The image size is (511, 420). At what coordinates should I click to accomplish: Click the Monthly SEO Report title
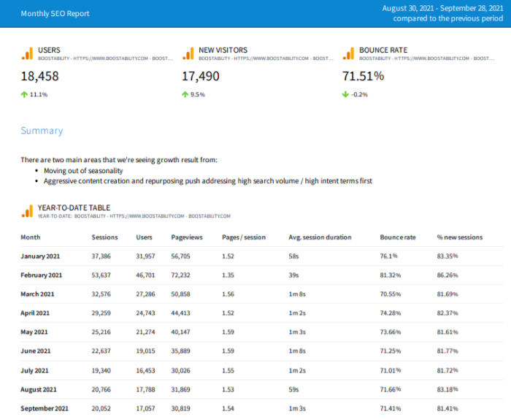click(55, 13)
